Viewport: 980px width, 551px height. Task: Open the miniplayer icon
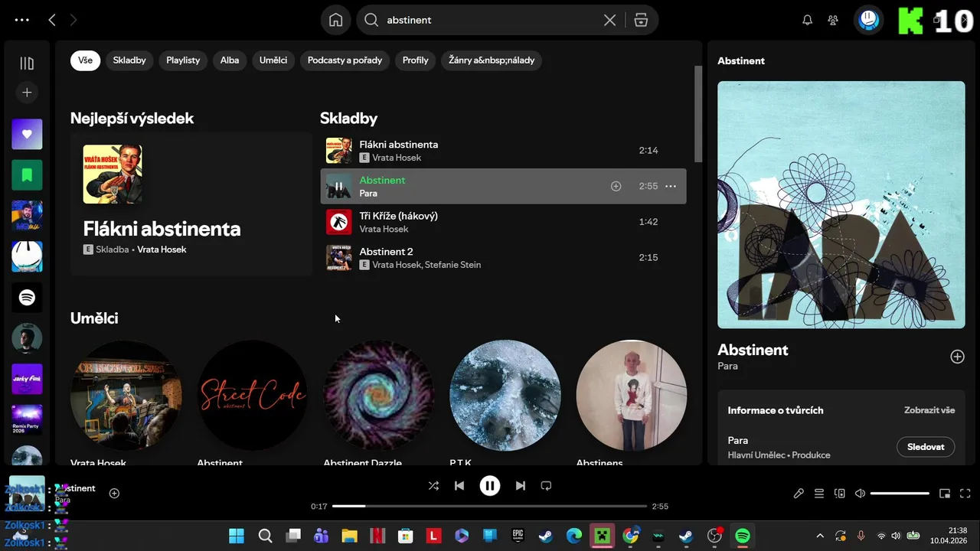[945, 494]
